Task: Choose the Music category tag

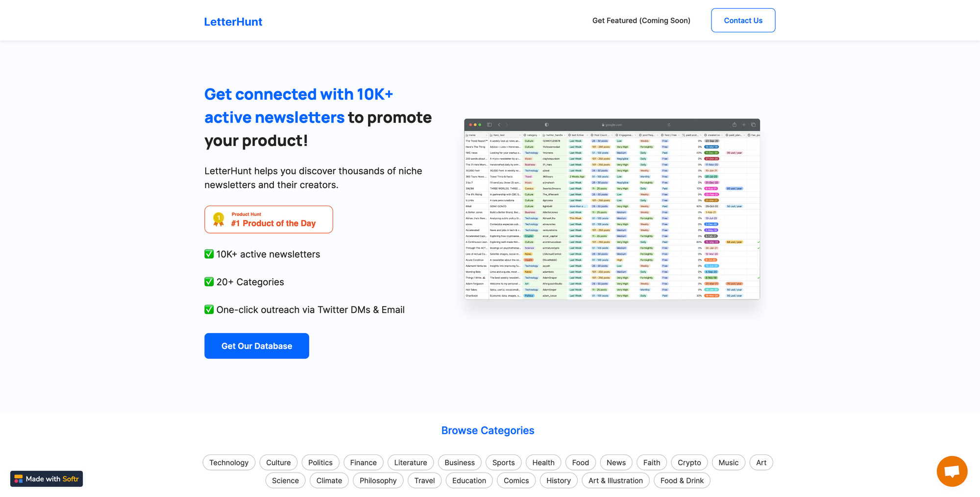Action: (728, 463)
